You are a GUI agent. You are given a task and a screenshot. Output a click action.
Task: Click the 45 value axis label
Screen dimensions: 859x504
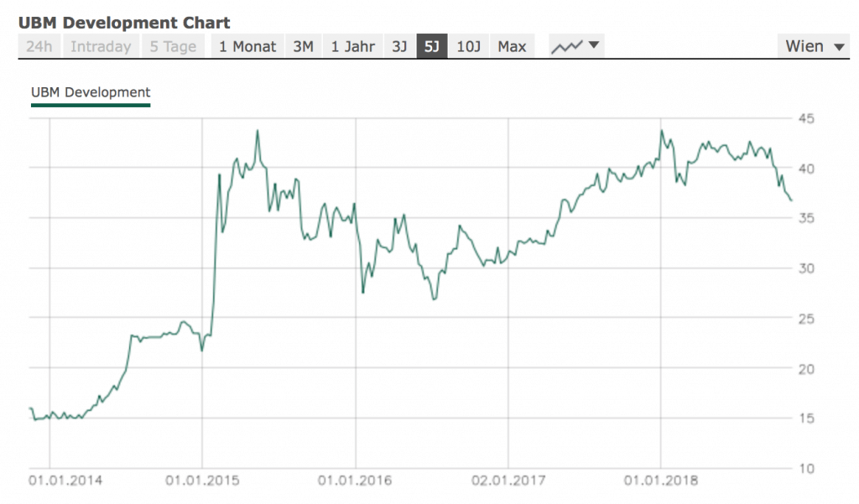pyautogui.click(x=806, y=118)
